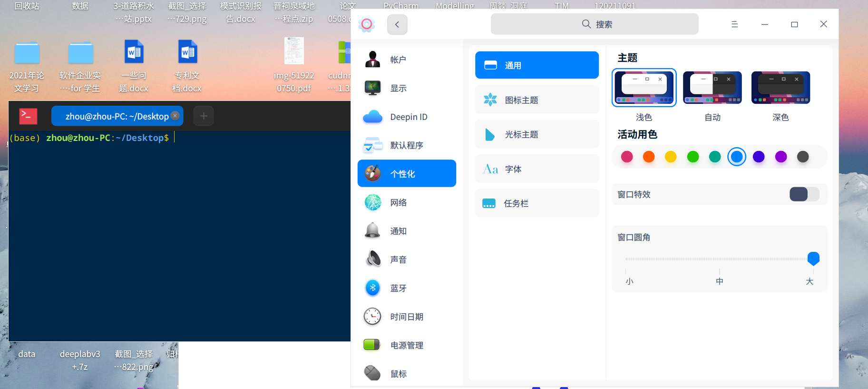Click the 窗口圆角 slider handle
The image size is (868, 389).
(813, 259)
